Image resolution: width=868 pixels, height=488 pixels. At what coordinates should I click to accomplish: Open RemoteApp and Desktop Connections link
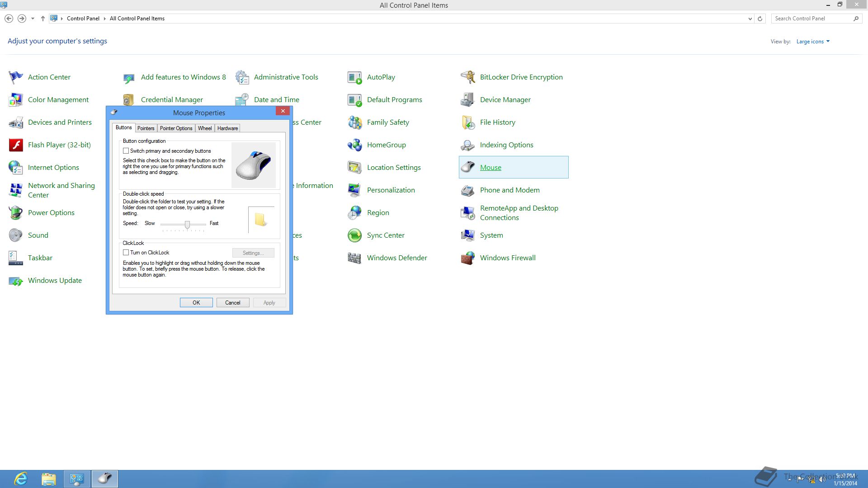(519, 213)
